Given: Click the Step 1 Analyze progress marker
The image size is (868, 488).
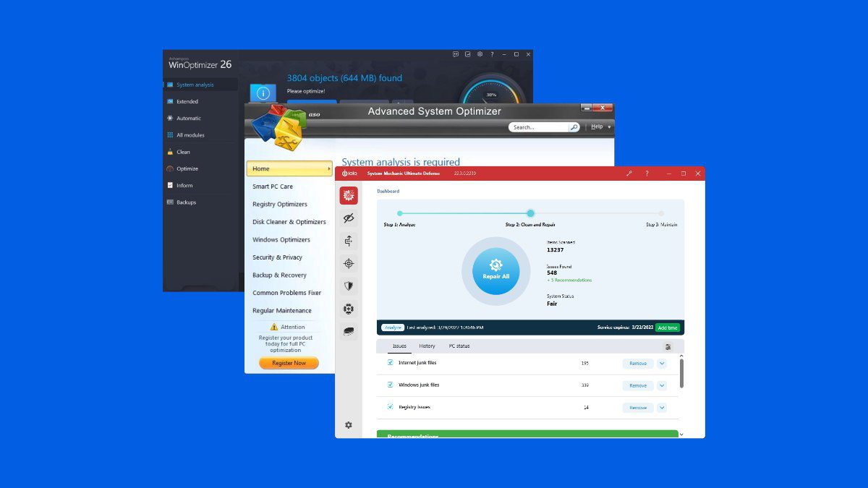Looking at the screenshot, I should click(399, 213).
